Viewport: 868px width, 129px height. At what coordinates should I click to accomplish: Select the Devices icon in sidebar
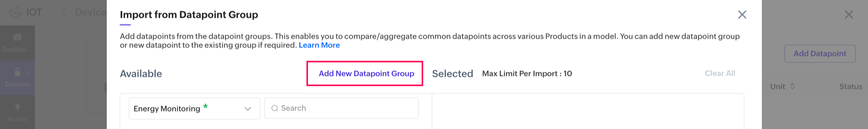17,72
